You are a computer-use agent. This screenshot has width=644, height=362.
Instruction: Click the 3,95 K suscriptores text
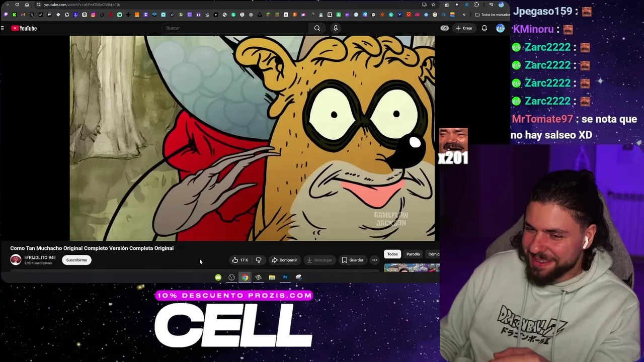(38, 263)
